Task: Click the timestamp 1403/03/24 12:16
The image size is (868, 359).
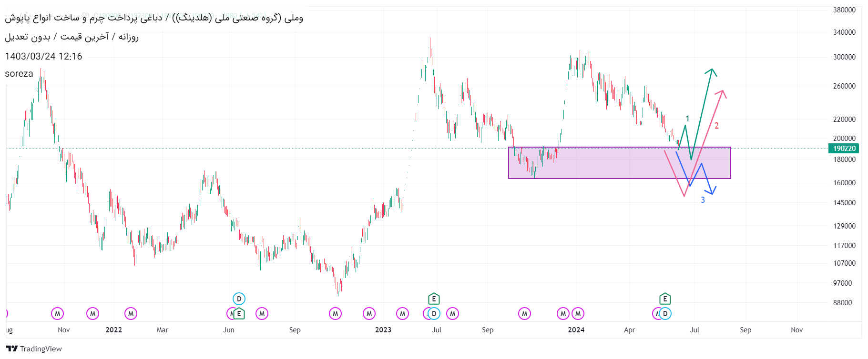Action: (x=43, y=56)
